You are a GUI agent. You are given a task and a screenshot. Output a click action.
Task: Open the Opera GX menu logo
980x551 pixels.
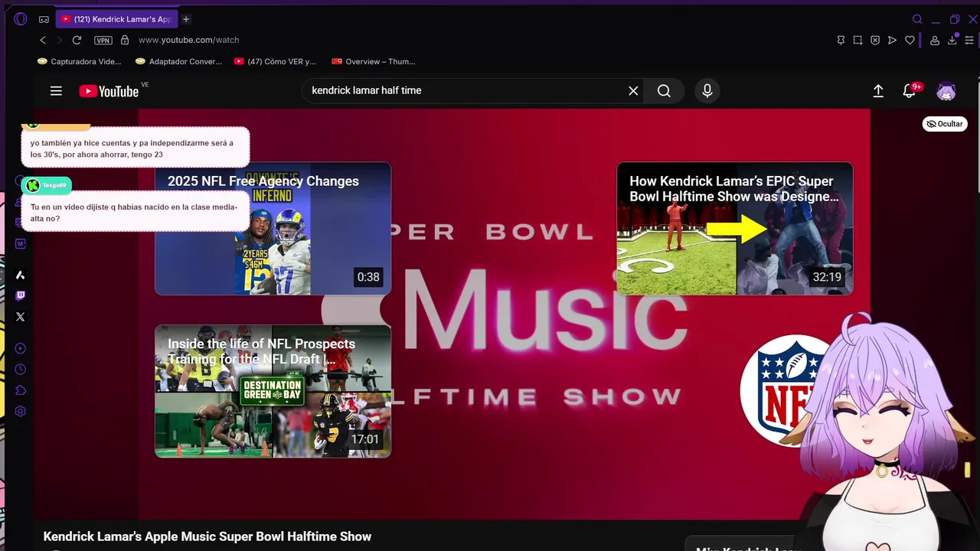pos(21,19)
